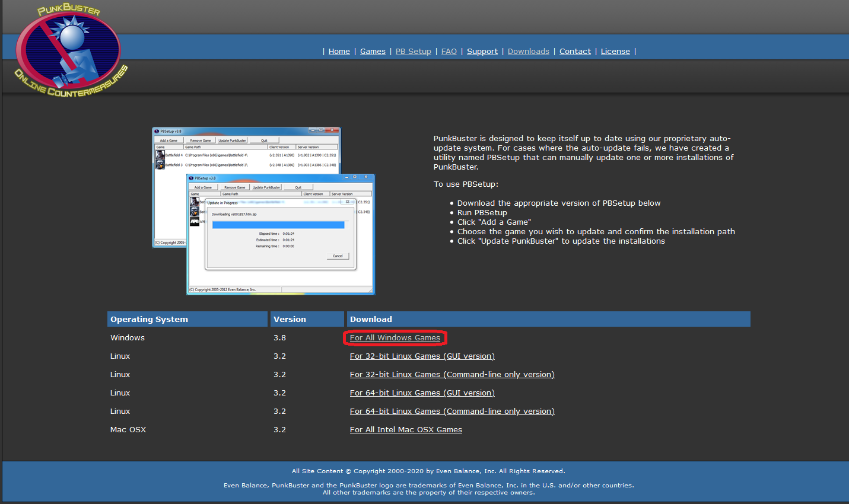This screenshot has width=849, height=504.
Task: Download 64-bit Linux Games GUI version
Action: click(x=422, y=393)
